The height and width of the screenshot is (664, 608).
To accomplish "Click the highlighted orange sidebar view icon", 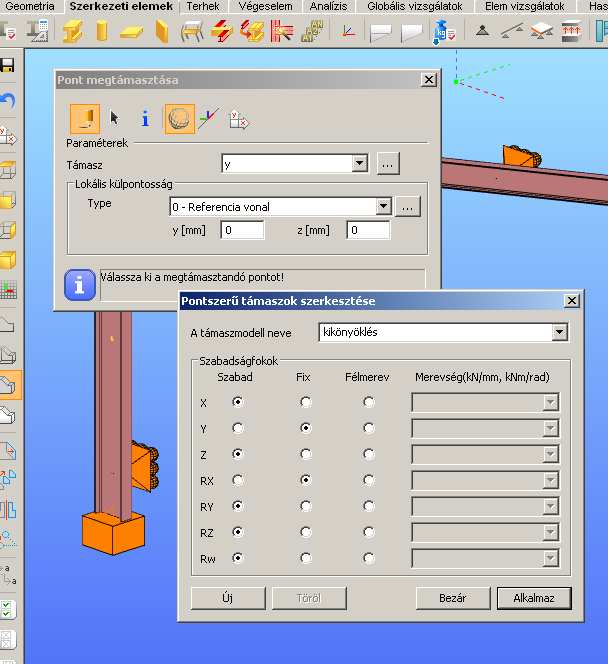I will pos(9,385).
